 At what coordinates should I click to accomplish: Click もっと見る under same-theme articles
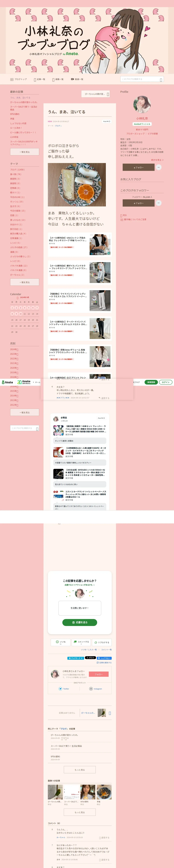[80, 770]
